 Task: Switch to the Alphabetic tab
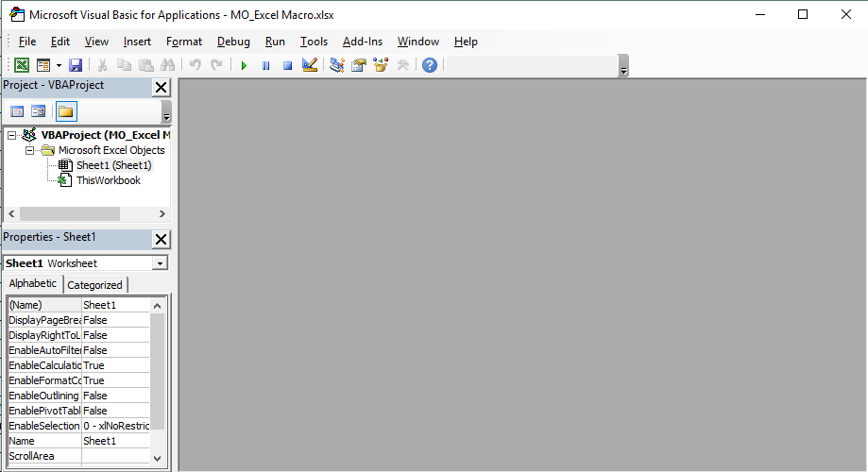[33, 283]
